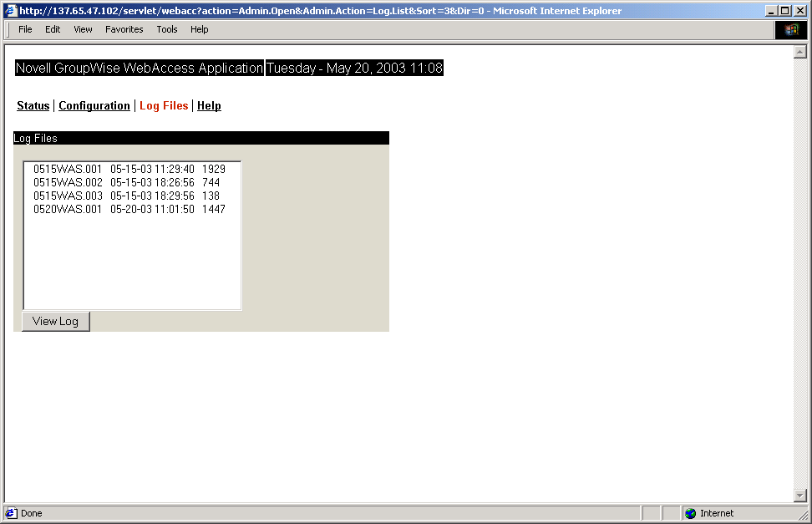Open the Favorites menu
The width and height of the screenshot is (812, 524).
(x=124, y=29)
